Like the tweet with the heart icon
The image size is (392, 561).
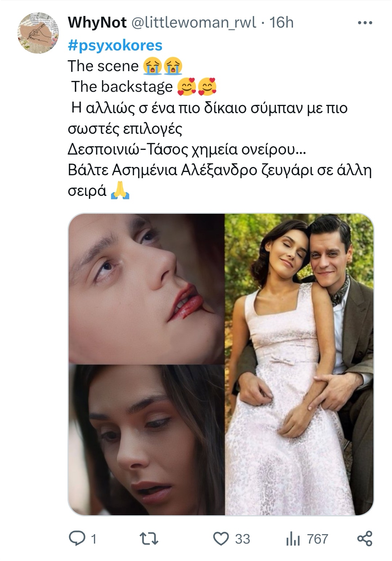coord(221,539)
